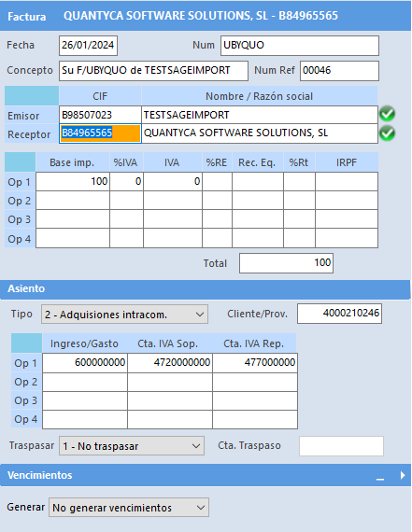
Task: Click Op 2 Ingreso/Gasto cell
Action: tap(85, 382)
